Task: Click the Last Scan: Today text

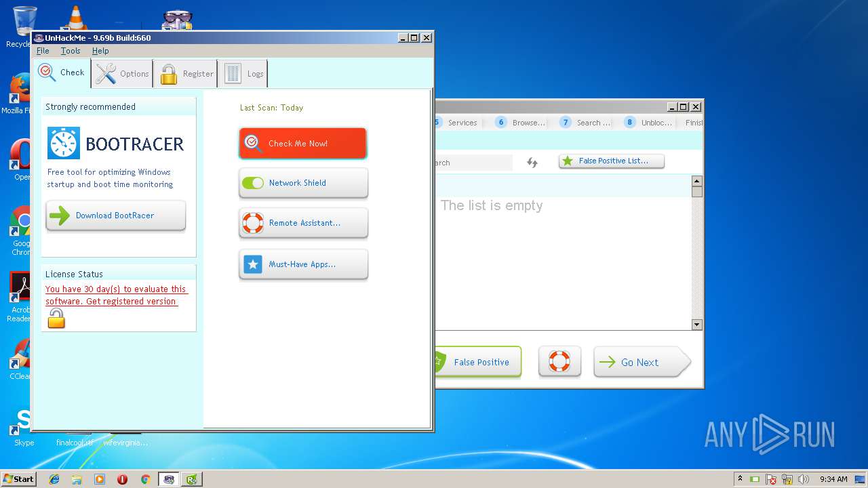Action: tap(271, 108)
